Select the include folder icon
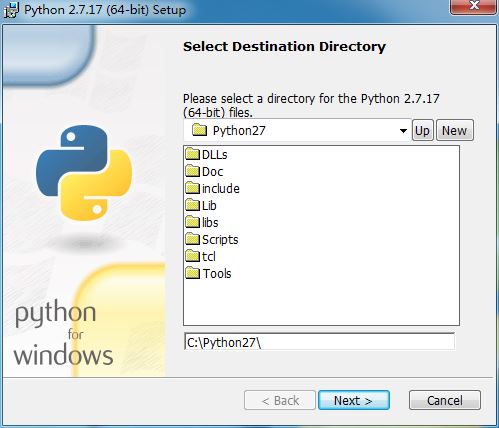Screen dimensions: 499x428 192,188
